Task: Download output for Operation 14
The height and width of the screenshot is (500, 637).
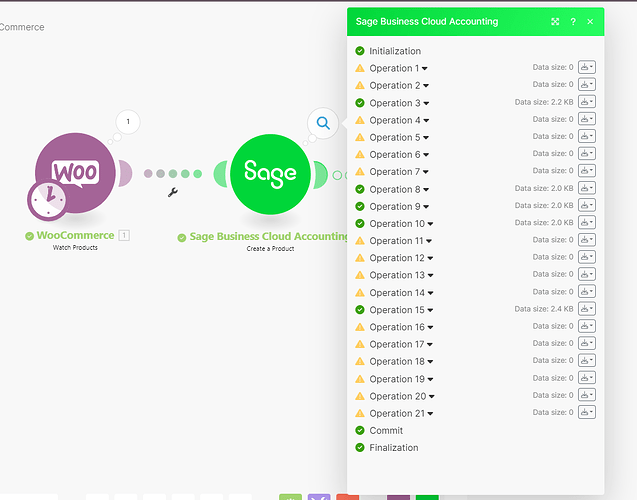Action: [x=587, y=291]
